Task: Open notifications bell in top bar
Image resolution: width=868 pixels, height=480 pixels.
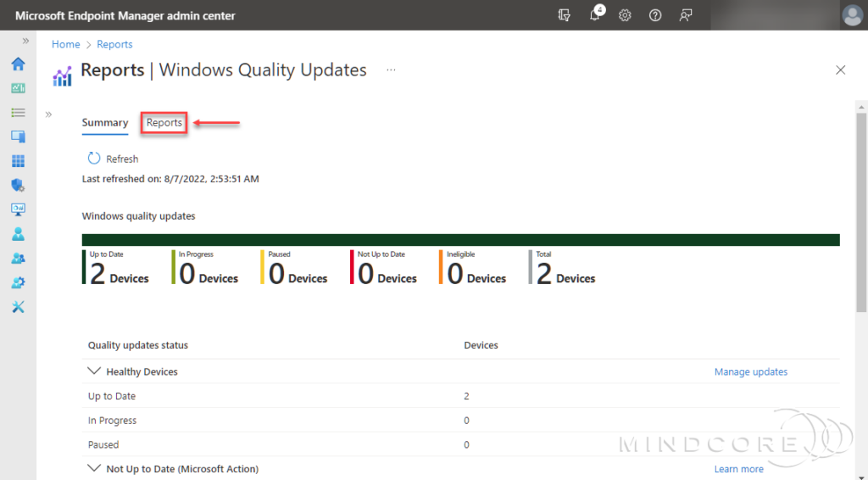Action: tap(595, 15)
